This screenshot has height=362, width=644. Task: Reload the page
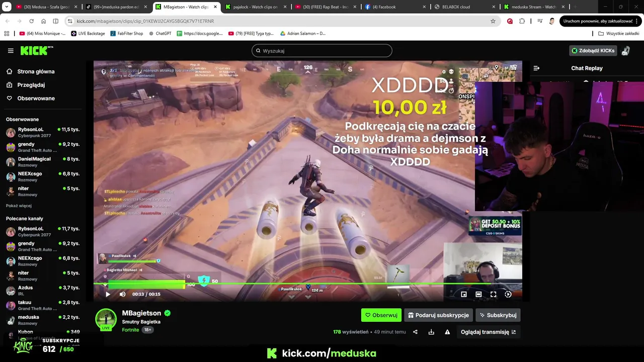[x=31, y=21]
